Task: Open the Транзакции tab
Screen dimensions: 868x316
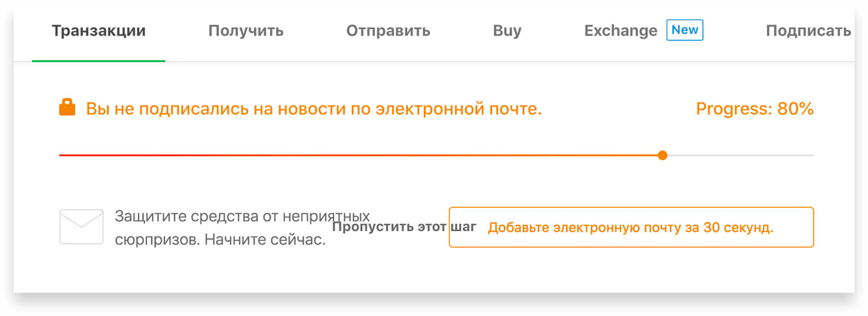Action: click(x=98, y=30)
